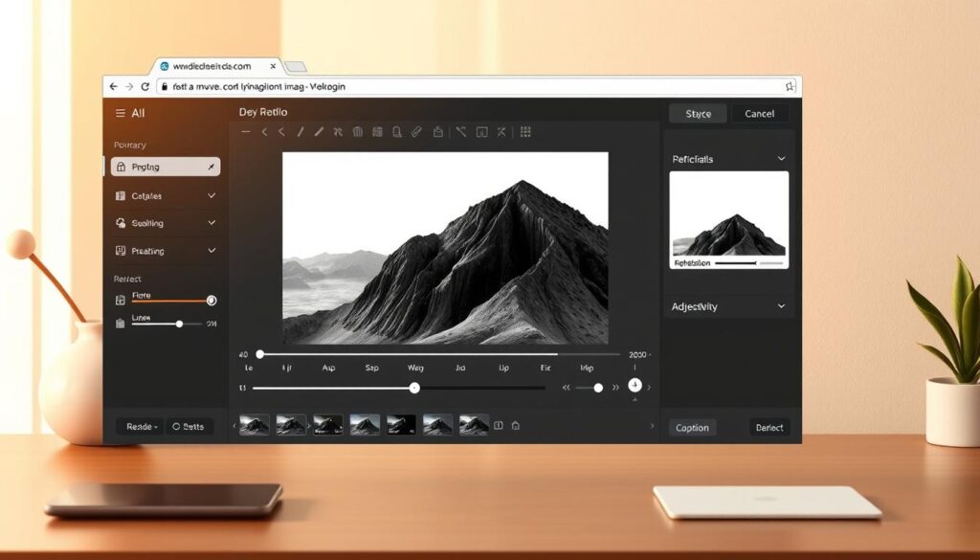Image resolution: width=980 pixels, height=560 pixels.
Task: Click the home icon beside the thumbnail strip
Action: coord(516,425)
